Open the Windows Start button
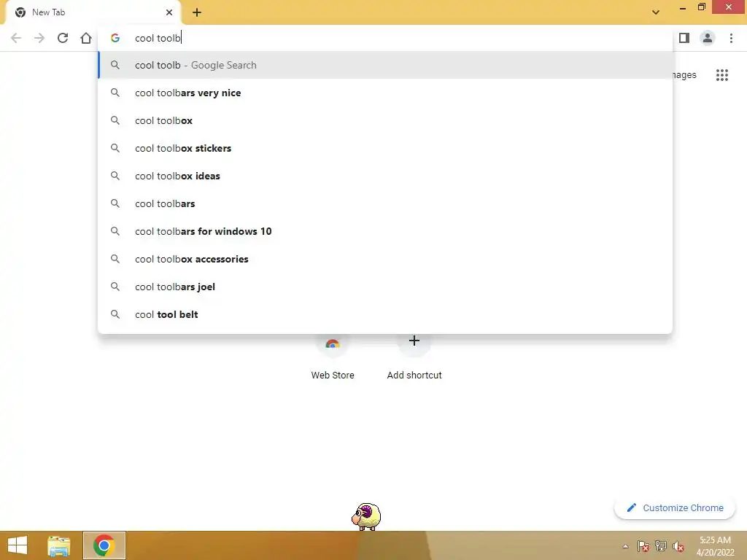The height and width of the screenshot is (560, 747). [18, 545]
